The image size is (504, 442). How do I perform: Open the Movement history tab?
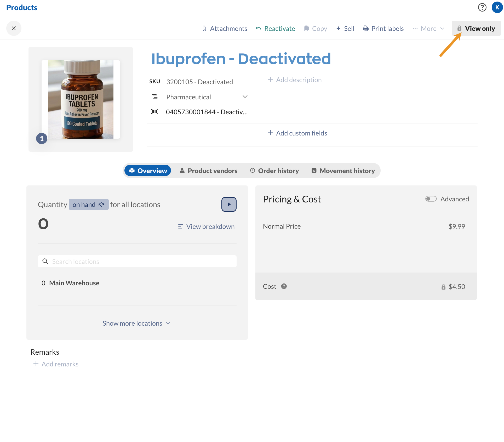pyautogui.click(x=343, y=171)
